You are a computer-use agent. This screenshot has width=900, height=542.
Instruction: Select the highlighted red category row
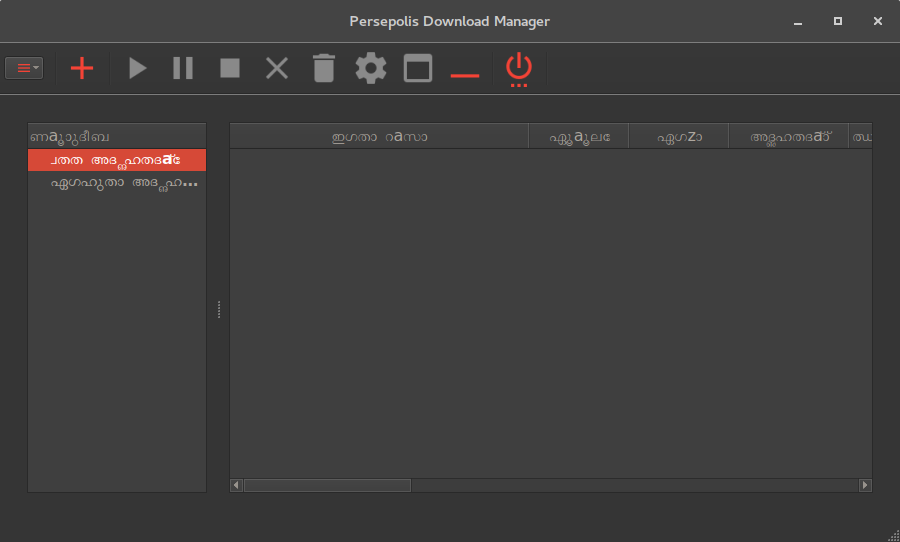pyautogui.click(x=117, y=160)
